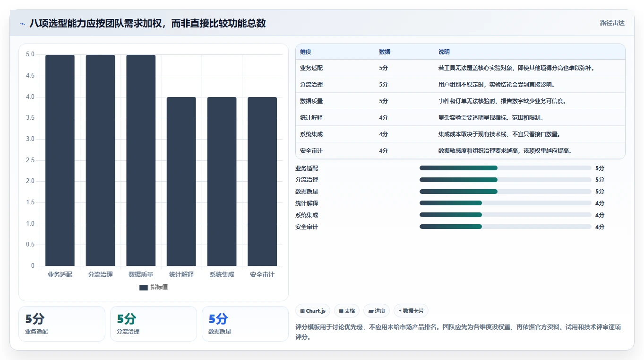Click the 安全审计 progress list label
This screenshot has height=360, width=644.
click(x=307, y=227)
